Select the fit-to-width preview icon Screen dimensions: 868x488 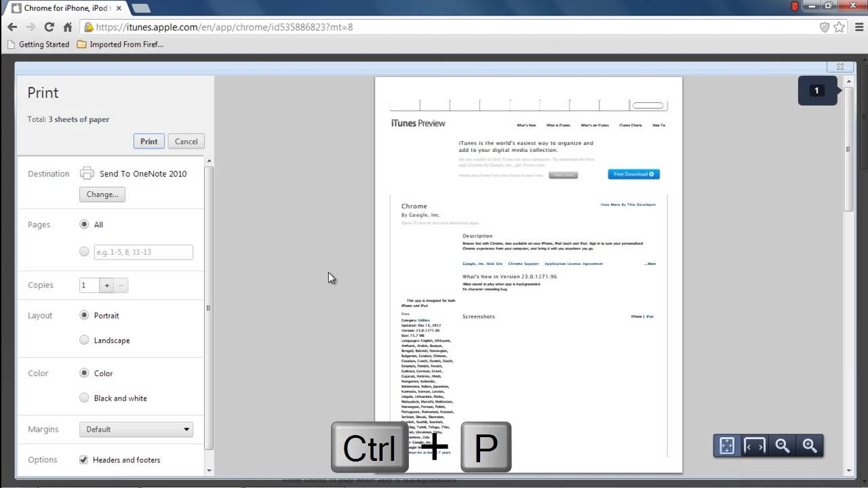754,446
